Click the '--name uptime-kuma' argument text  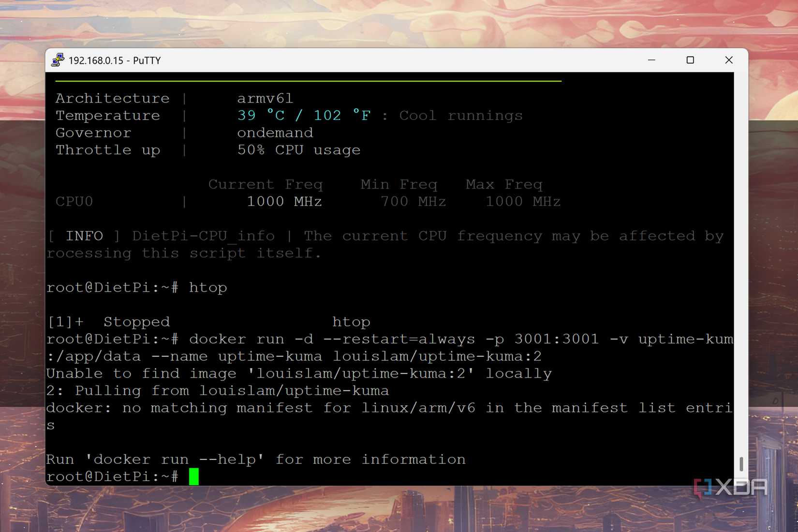pyautogui.click(x=236, y=356)
